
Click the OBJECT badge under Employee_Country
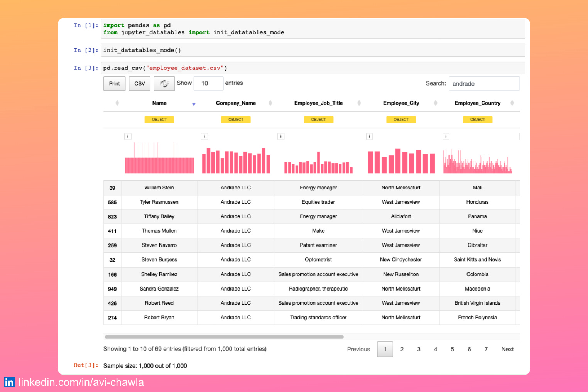(x=477, y=119)
